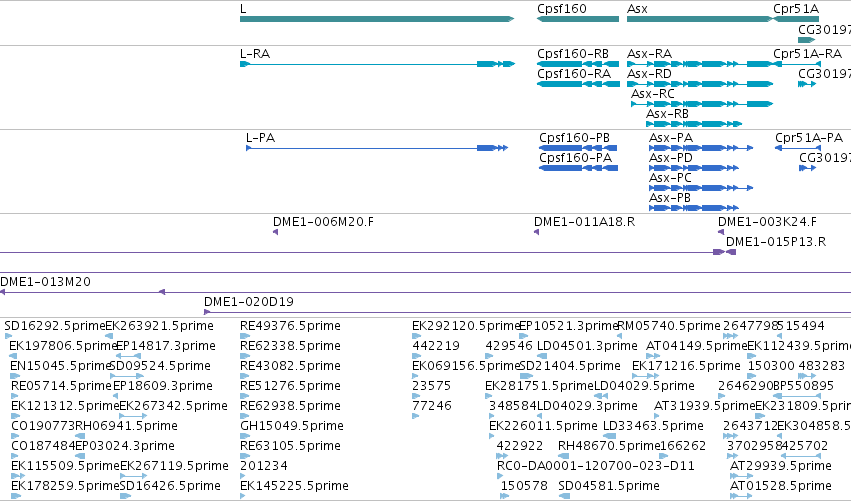The width and height of the screenshot is (851, 501).
Task: Click the L-PA protein label
Action: [x=261, y=138]
